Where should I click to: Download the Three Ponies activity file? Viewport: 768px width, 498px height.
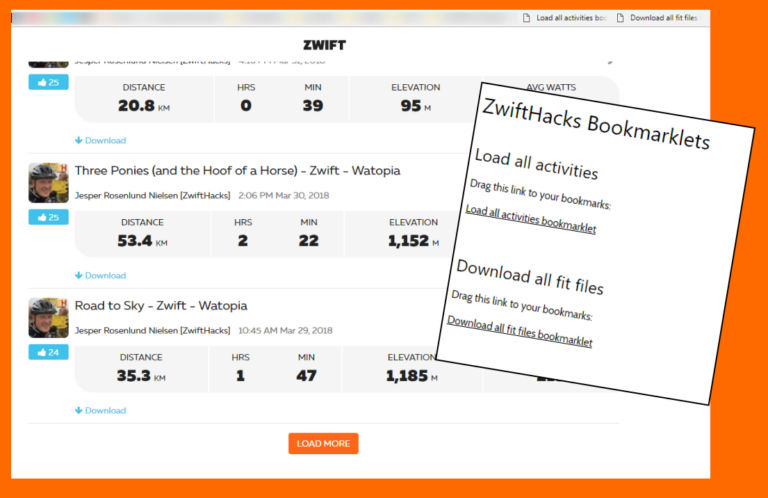click(100, 276)
